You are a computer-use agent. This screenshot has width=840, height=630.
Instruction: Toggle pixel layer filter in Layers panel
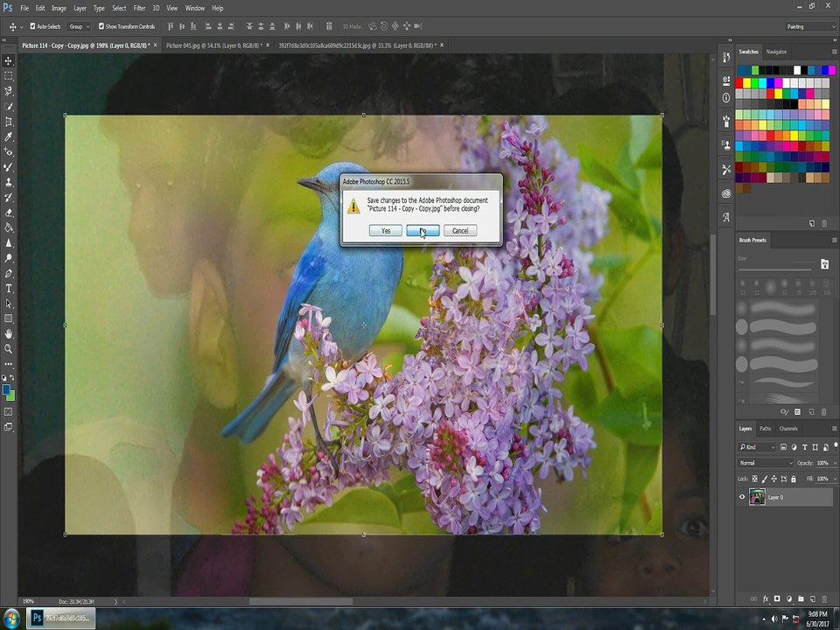[x=783, y=447]
